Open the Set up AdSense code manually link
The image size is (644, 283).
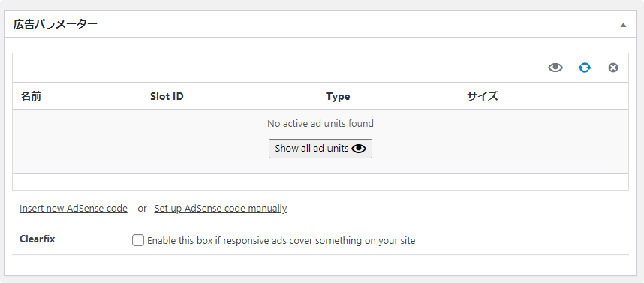pos(221,208)
